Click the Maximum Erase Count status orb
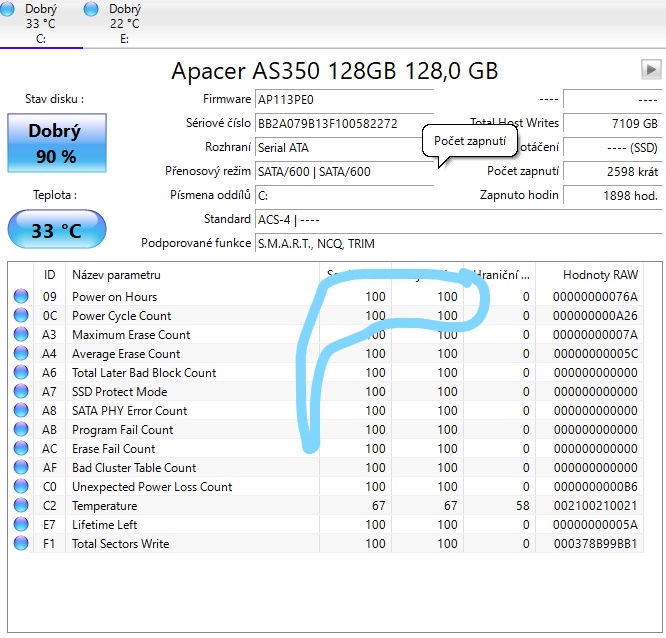Viewport: 666px width, 638px height. pos(21,335)
